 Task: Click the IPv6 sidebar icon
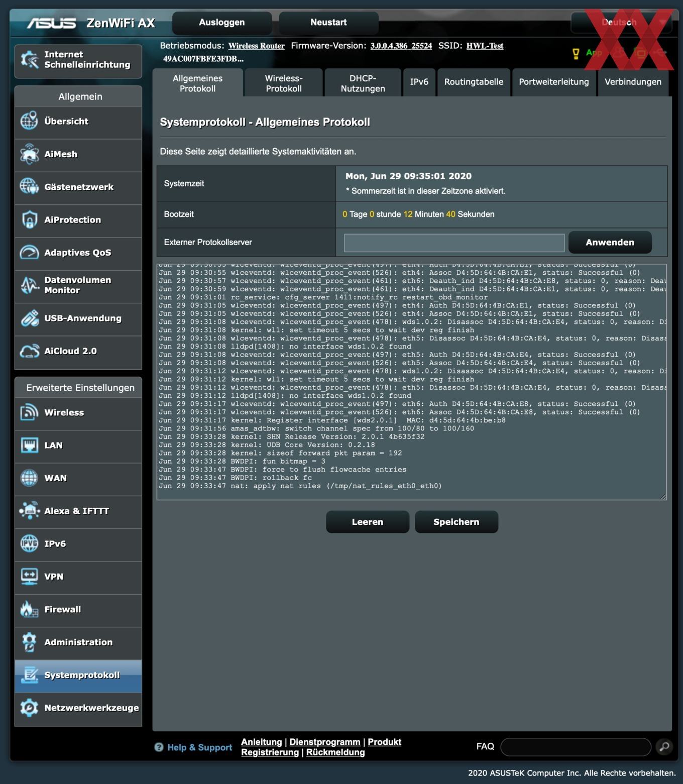[x=29, y=543]
